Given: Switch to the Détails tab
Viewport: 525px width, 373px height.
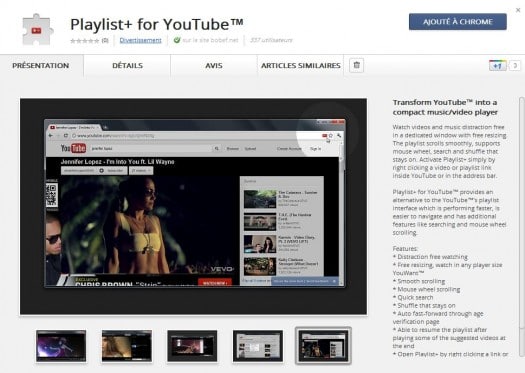Looking at the screenshot, I should coord(127,65).
